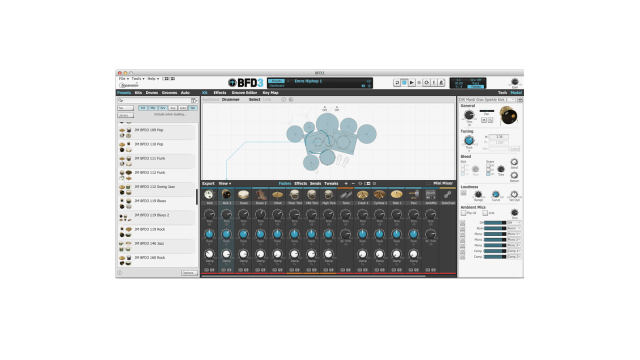Click the Kick clock-face drum icon

pyautogui.click(x=209, y=195)
